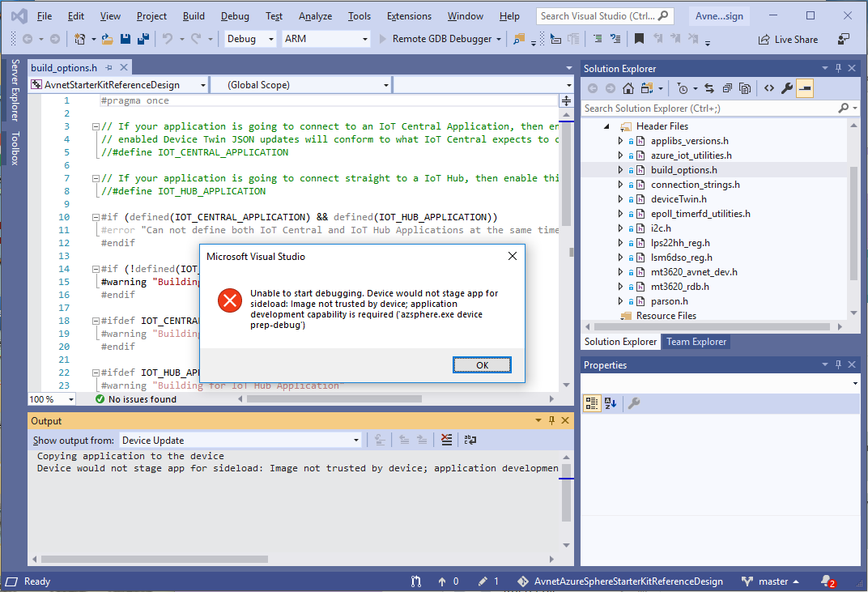Image resolution: width=868 pixels, height=592 pixels.
Task: Click the View Code icon in Solution Explorer
Action: [768, 88]
